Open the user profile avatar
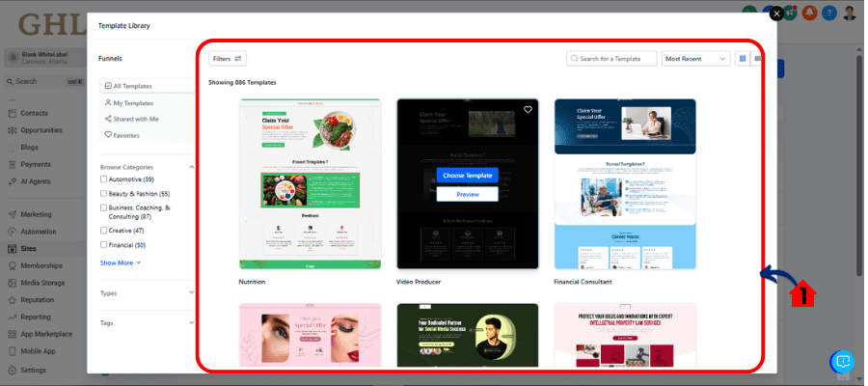This screenshot has height=386, width=868. [850, 13]
